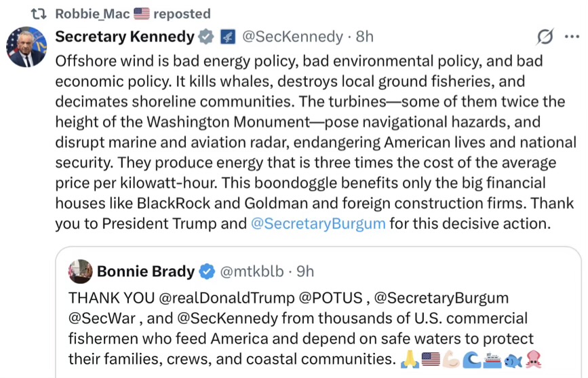Open the @SecretaryBurgum mention link

(x=318, y=223)
